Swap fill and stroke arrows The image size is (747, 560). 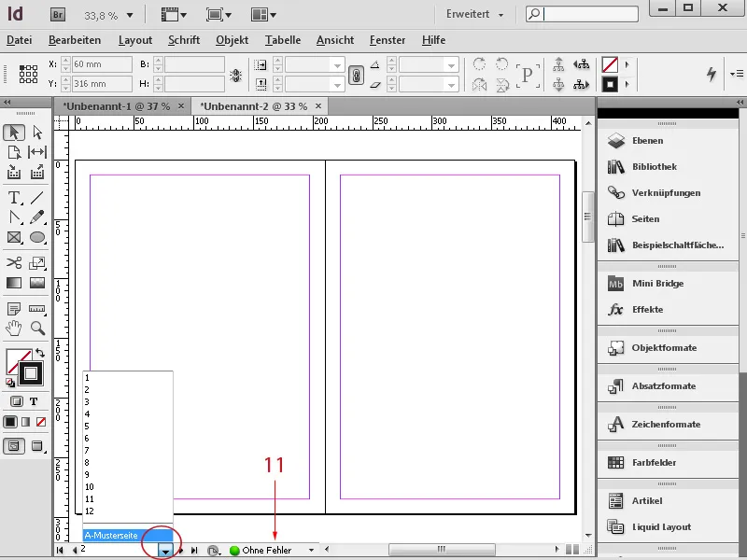point(40,353)
